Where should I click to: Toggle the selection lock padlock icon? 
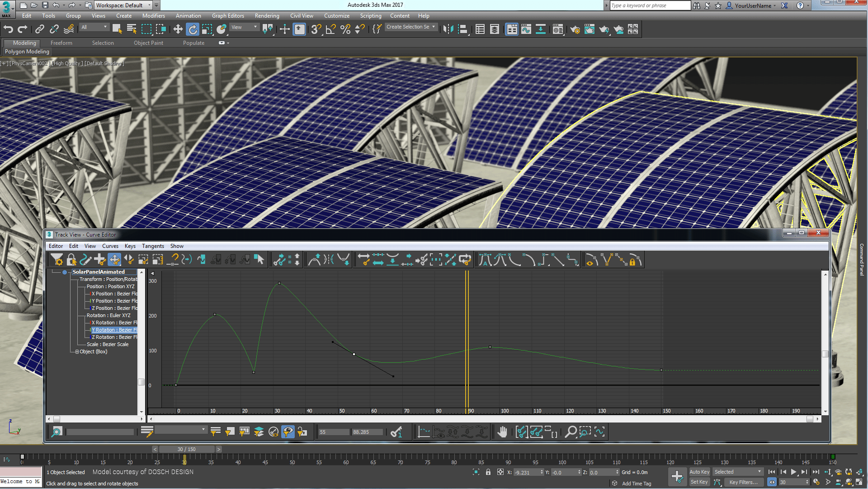coord(488,472)
